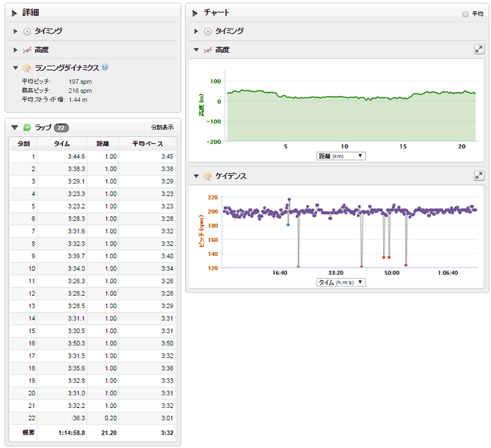Click the clock icon beside タイミング in チャート
This screenshot has width=491, height=448.
point(207,31)
